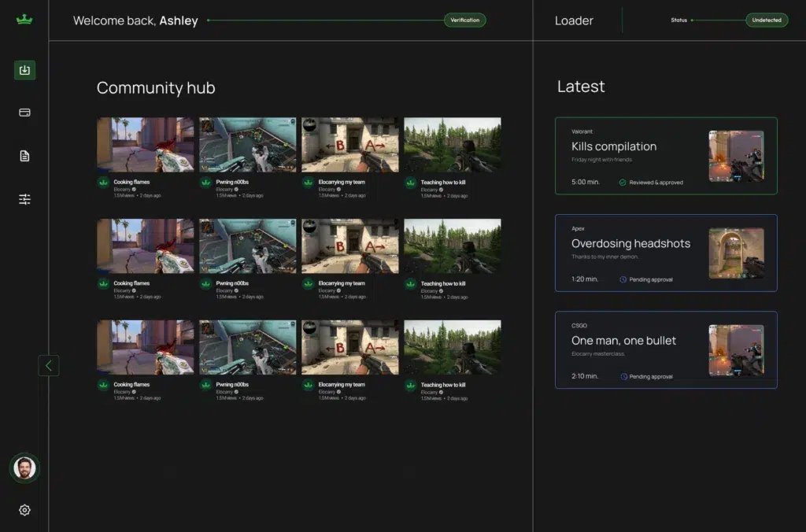Screen dimensions: 806x532
Task: Click the first Teaching how to kill title
Action: pyautogui.click(x=443, y=183)
